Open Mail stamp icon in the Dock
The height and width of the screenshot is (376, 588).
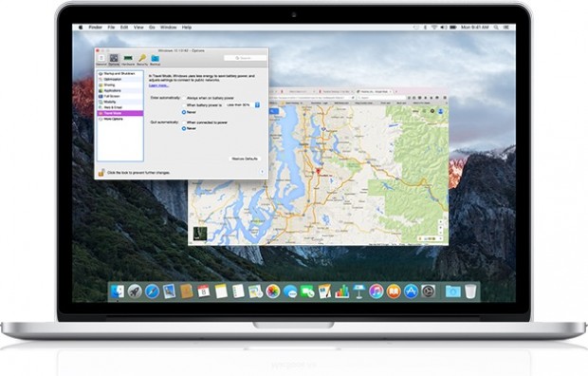pyautogui.click(x=169, y=291)
